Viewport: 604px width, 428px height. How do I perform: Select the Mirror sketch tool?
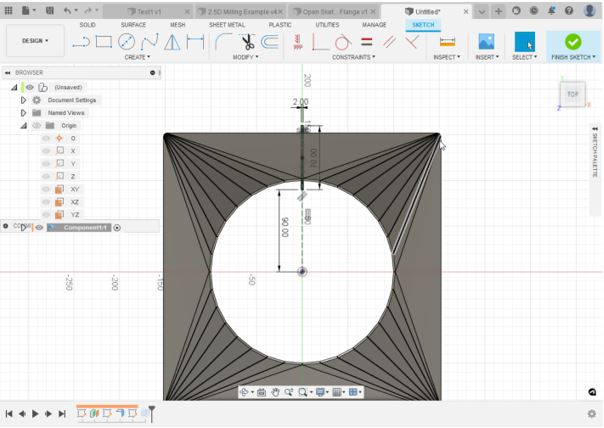[172, 42]
